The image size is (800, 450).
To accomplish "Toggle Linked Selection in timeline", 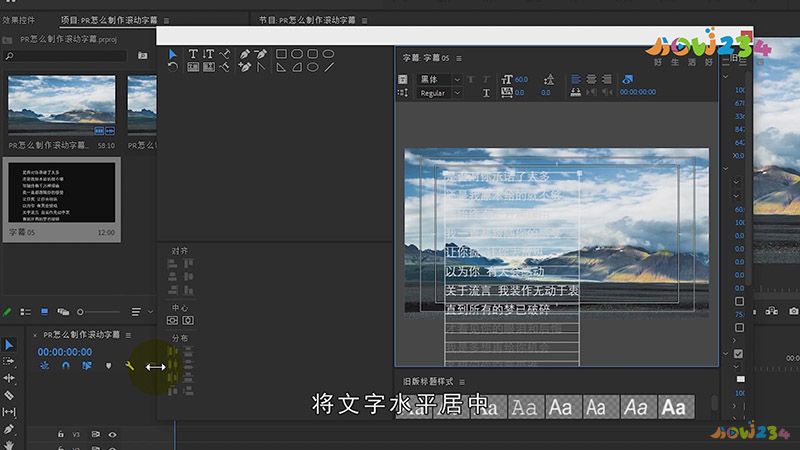I will (x=87, y=366).
